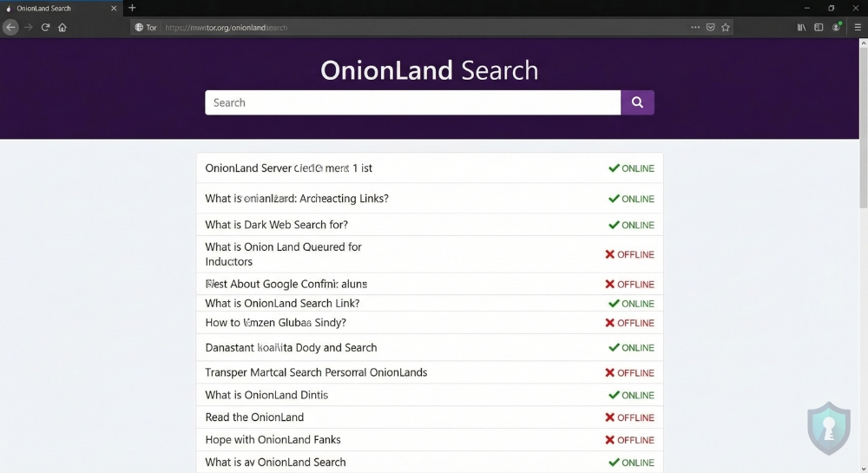Open Transper Martcal Search result
Viewport: 868px width, 473px height.
click(316, 372)
